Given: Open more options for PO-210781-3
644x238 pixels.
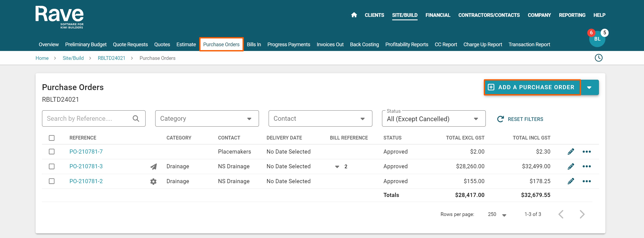Looking at the screenshot, I should pos(586,166).
